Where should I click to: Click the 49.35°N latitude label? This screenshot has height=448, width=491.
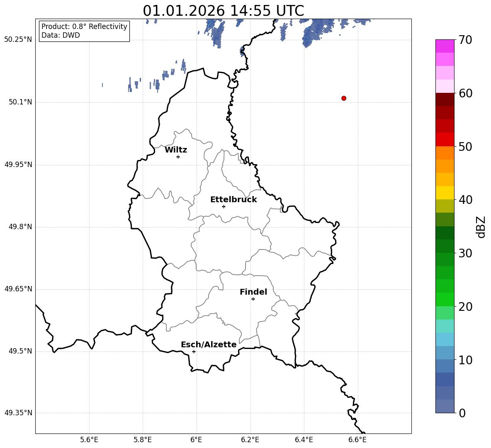pyautogui.click(x=18, y=413)
